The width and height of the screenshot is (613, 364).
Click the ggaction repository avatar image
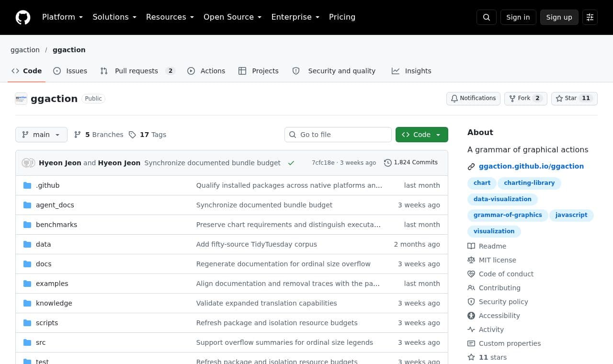(21, 99)
